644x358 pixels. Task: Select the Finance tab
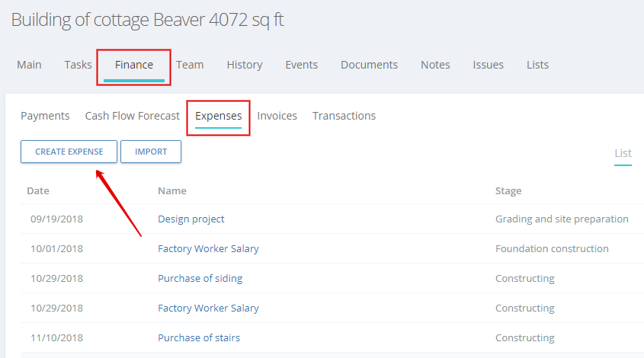point(134,65)
